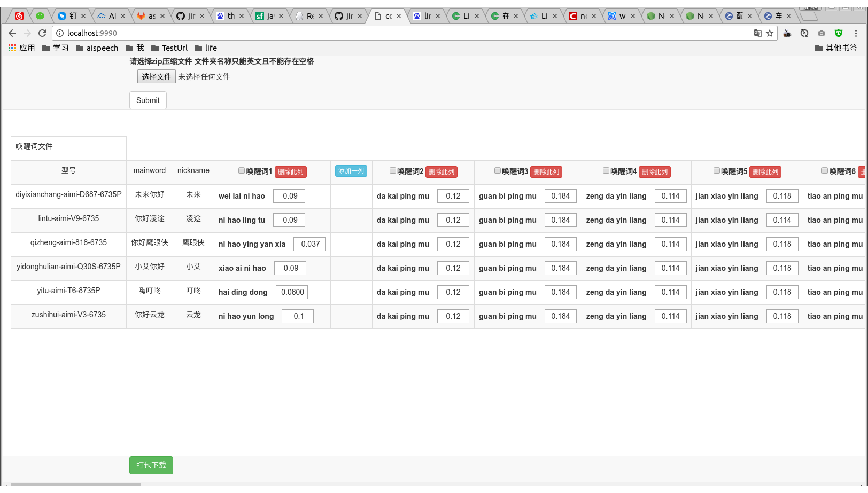Open the translate page icon in the address bar
868x493 pixels.
(x=757, y=33)
